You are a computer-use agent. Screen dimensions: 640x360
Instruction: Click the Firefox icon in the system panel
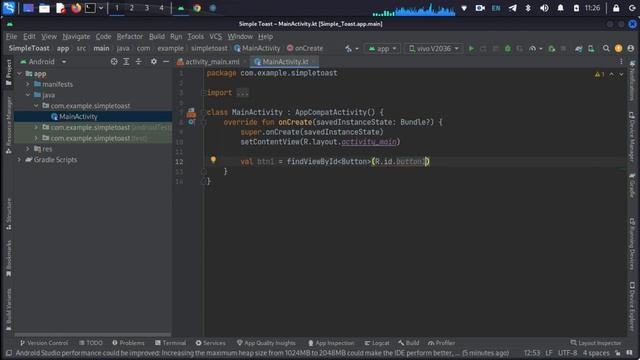point(76,8)
